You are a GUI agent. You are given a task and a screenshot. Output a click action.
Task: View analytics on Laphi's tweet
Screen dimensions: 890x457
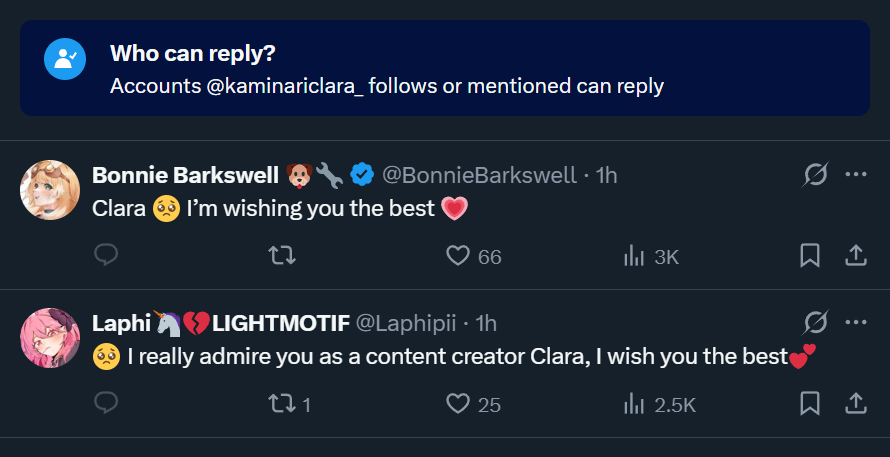point(634,404)
